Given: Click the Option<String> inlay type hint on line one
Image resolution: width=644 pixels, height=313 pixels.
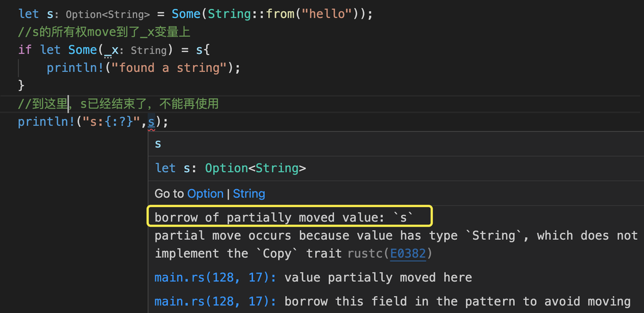Looking at the screenshot, I should point(108,14).
